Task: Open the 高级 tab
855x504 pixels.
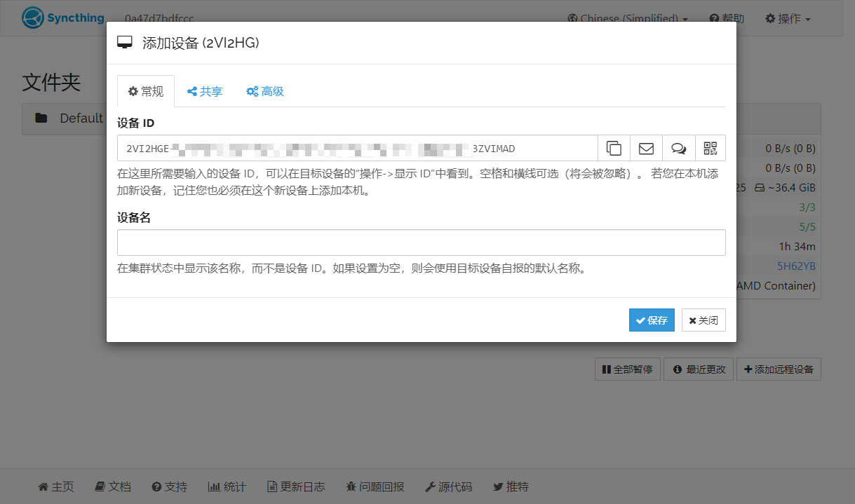Action: (264, 91)
